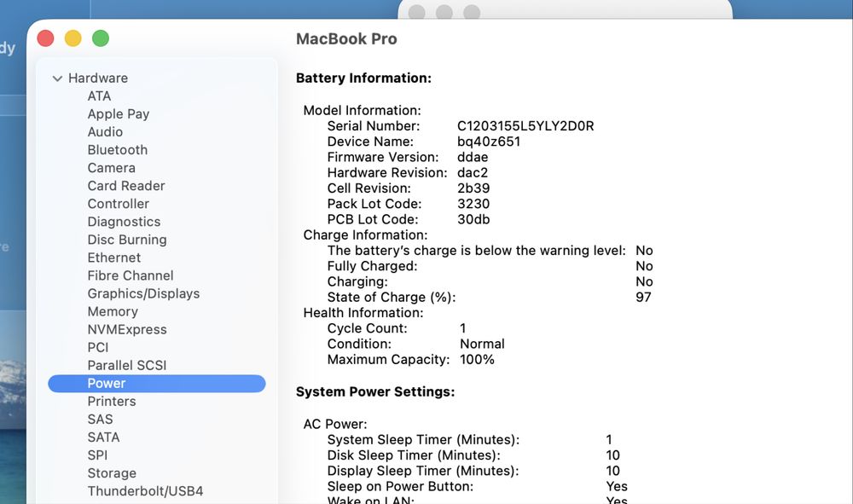Viewport: 853px width, 504px height.
Task: Click the firmware version value ddae
Action: [x=473, y=157]
